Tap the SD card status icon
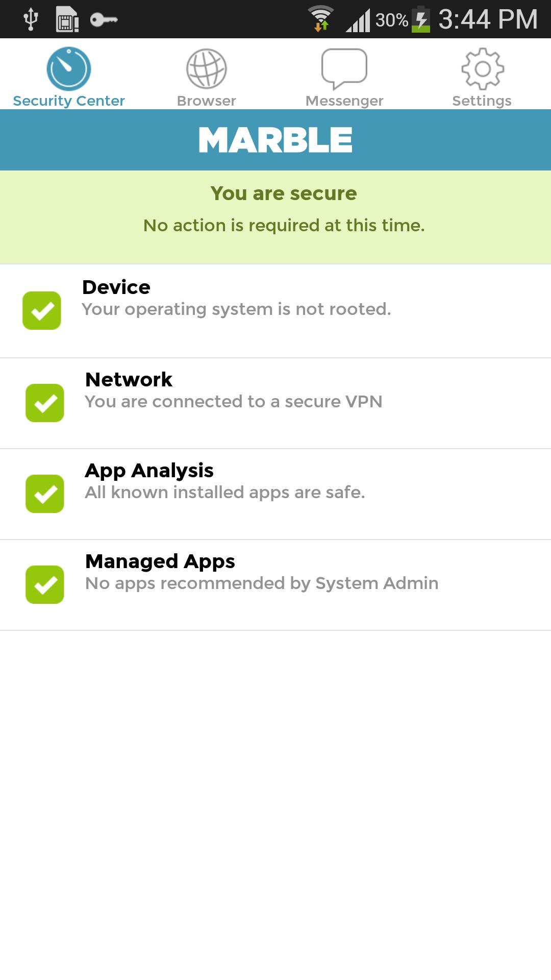The image size is (551, 980). (67, 19)
